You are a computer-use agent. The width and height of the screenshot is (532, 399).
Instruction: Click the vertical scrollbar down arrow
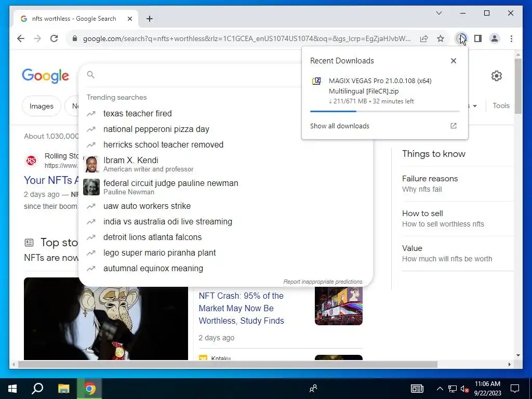tap(518, 355)
